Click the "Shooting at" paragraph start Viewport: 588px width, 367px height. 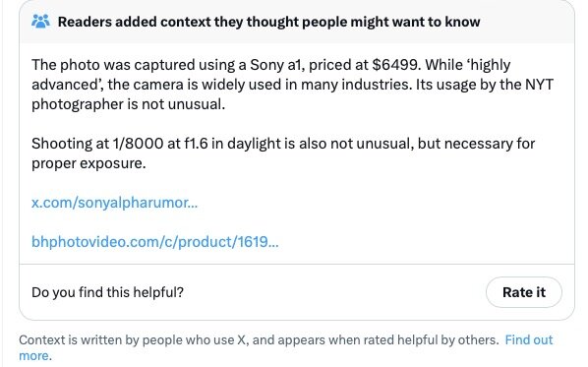coord(70,144)
